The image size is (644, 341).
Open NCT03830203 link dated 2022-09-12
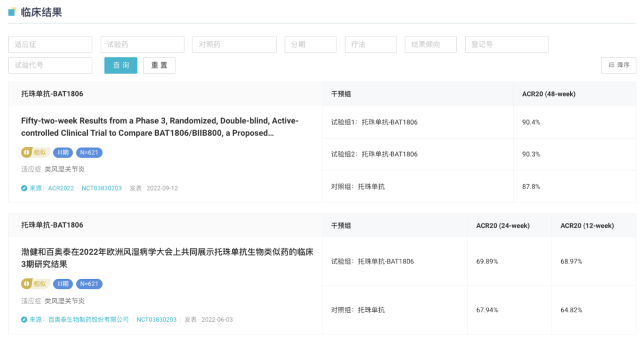101,188
